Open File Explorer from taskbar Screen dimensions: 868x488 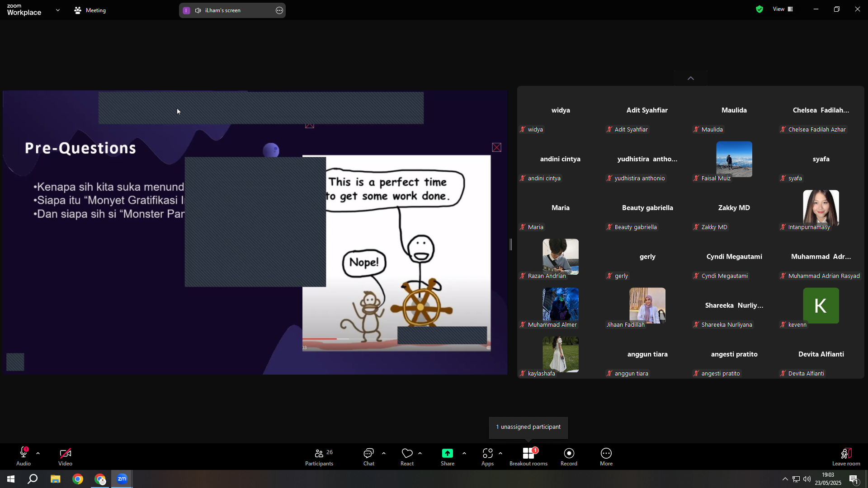(55, 479)
